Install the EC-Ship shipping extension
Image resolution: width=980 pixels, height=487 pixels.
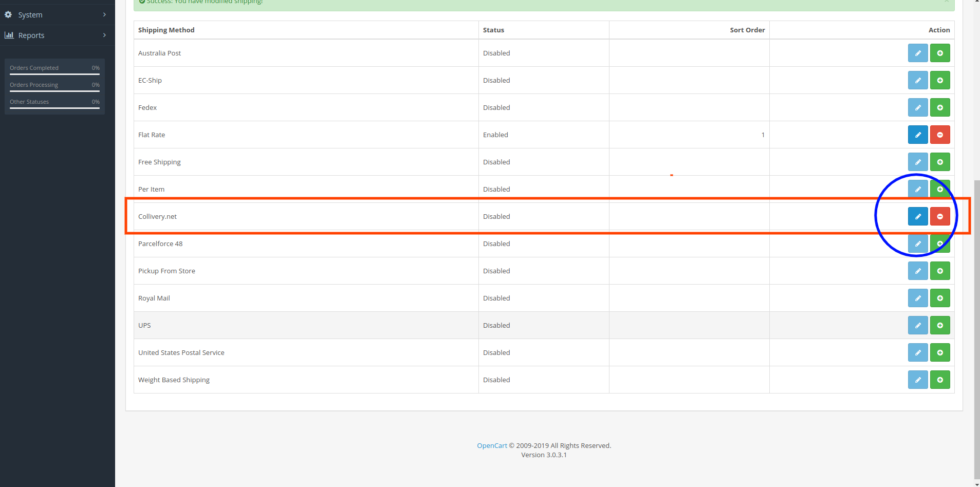pos(939,80)
